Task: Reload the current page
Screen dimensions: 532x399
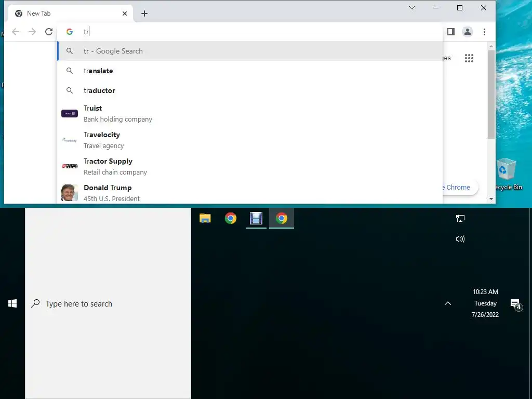Action: [x=49, y=32]
